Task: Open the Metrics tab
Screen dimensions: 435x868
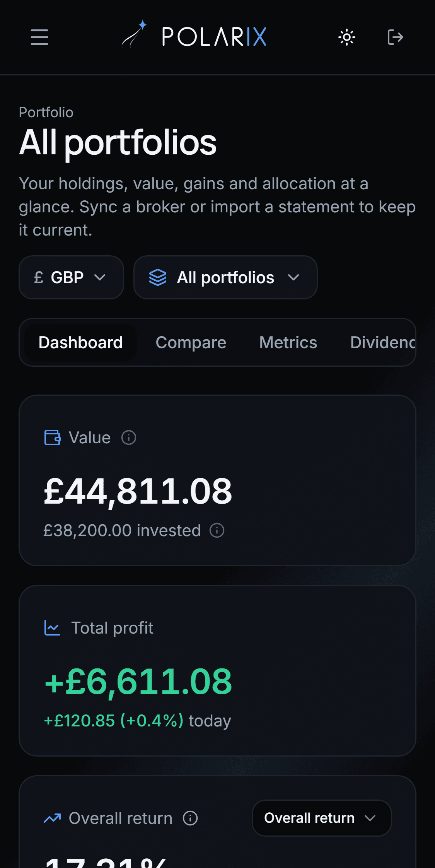Action: [288, 342]
